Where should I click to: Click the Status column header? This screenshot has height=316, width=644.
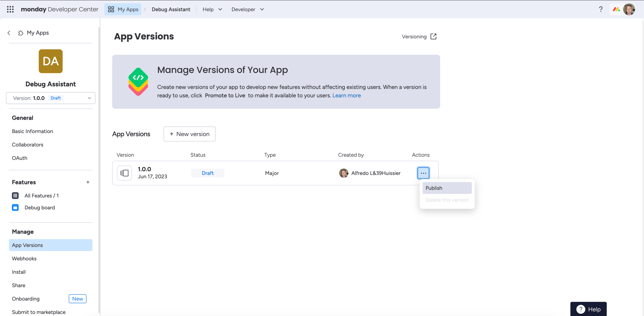198,155
